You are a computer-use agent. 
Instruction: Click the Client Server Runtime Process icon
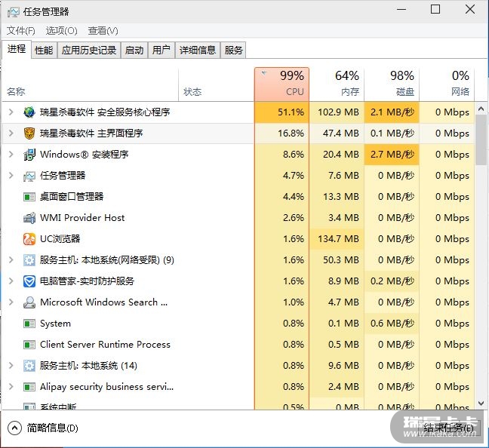(x=29, y=345)
